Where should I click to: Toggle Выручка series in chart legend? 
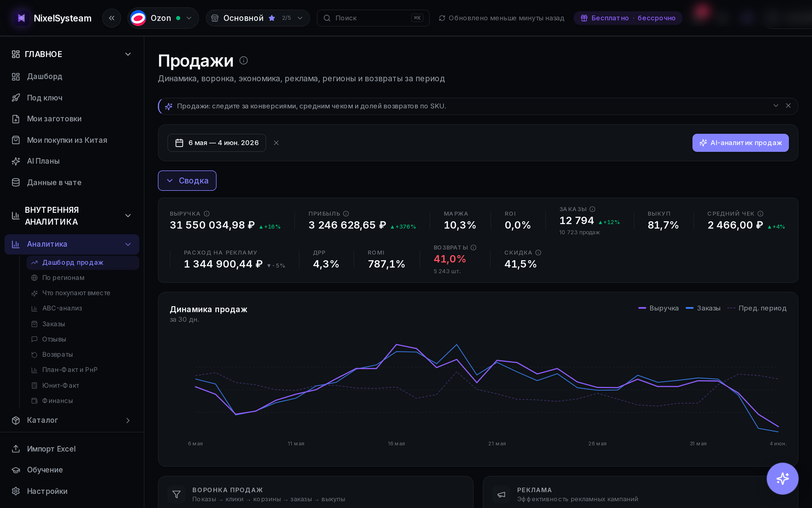(658, 308)
